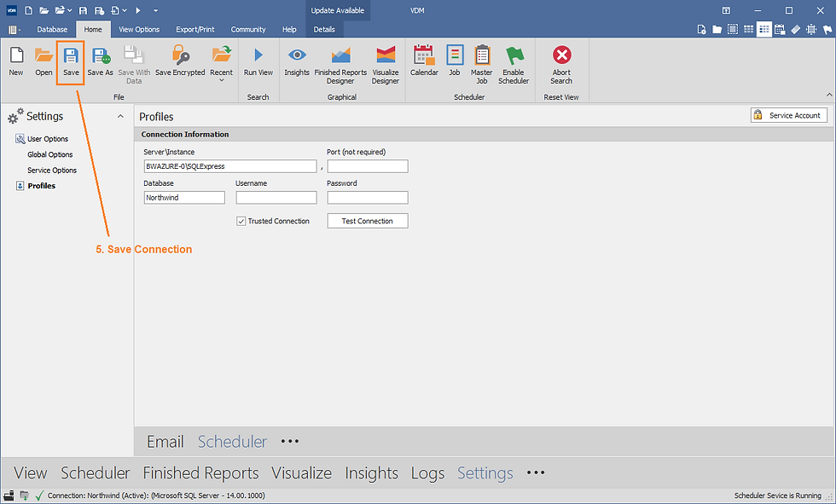The image size is (836, 504).
Task: Collapse the ribbon using the chevron
Action: [829, 95]
